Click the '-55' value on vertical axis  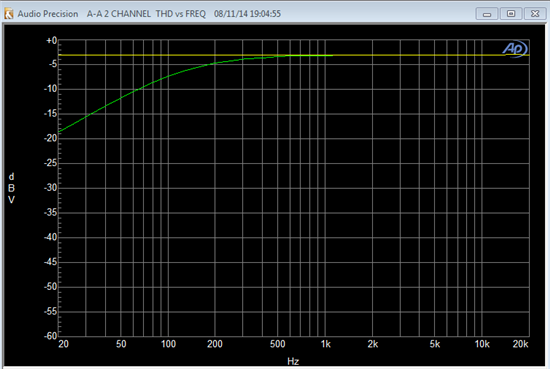51,311
